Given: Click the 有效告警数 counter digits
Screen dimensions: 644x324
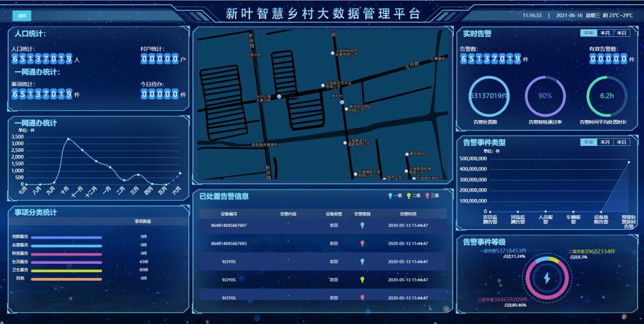Looking at the screenshot, I should click(609, 59).
